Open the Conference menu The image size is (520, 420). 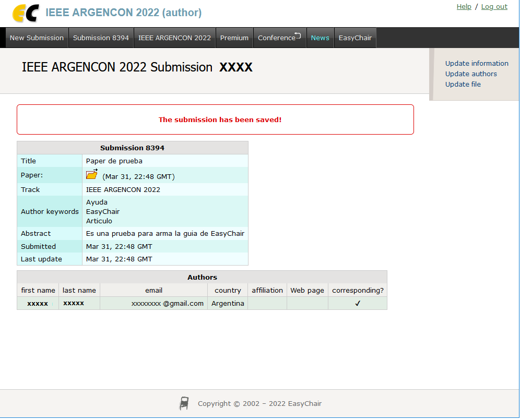[x=279, y=38]
